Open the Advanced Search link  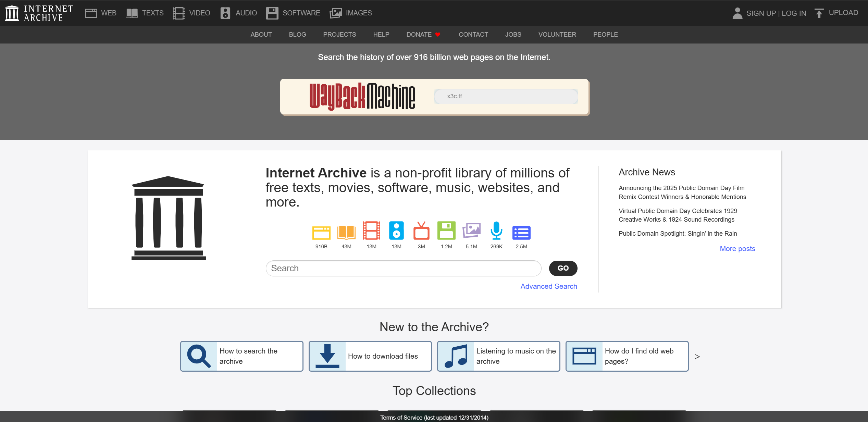548,286
